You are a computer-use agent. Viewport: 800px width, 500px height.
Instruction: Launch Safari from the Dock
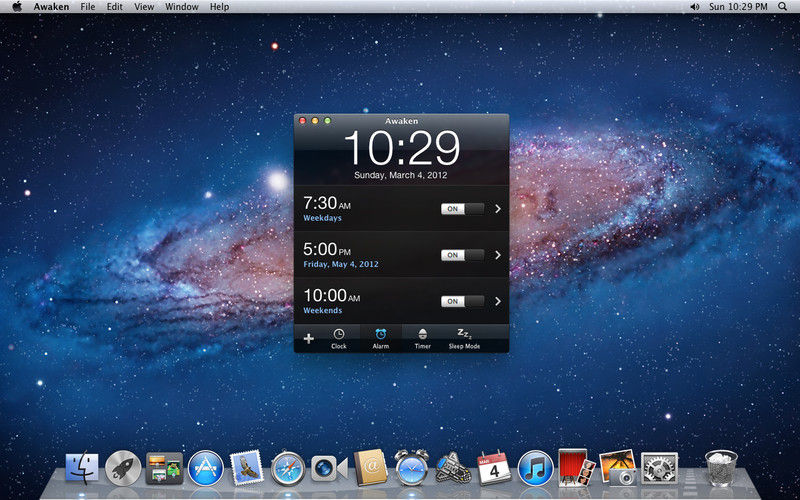click(x=288, y=468)
